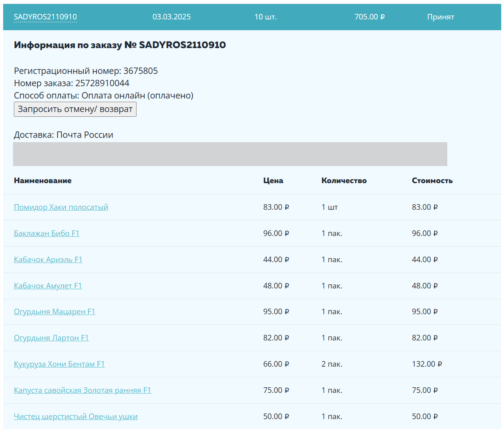Click the Информация по заказу heading
The height and width of the screenshot is (431, 504).
point(120,45)
